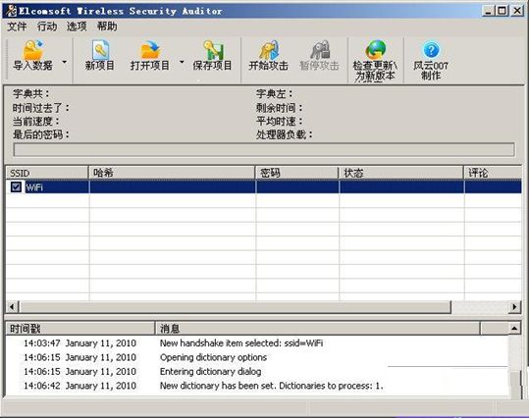Click the 消息 log column header
Viewport: 529px width, 420px height.
[x=317, y=328]
